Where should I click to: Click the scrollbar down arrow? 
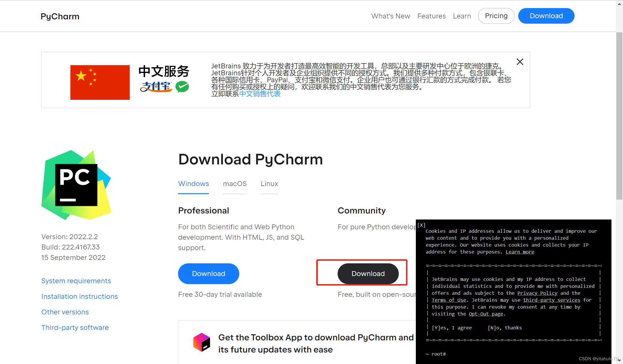point(619,360)
